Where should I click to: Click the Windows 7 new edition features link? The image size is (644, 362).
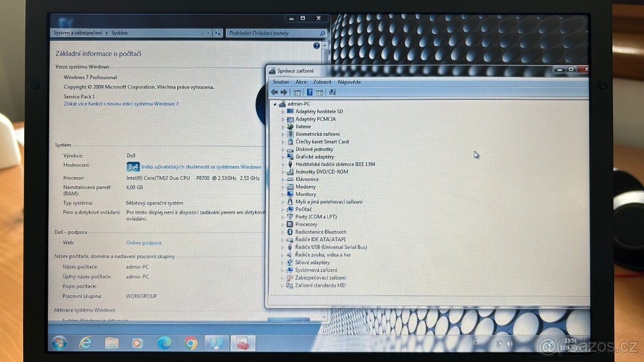[x=121, y=104]
